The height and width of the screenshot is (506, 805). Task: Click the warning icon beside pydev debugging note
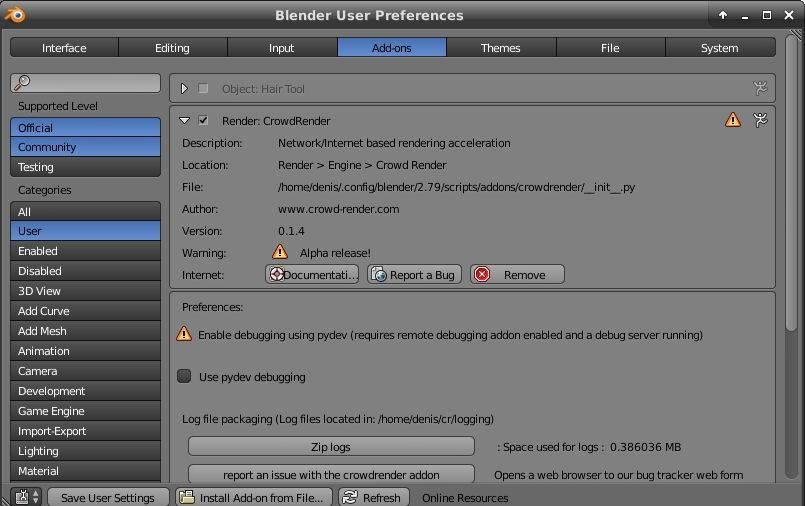[184, 334]
